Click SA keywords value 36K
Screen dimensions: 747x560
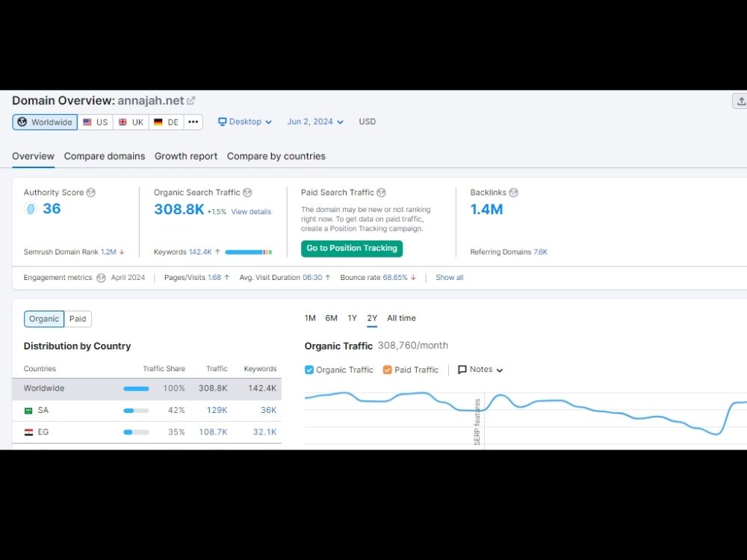[268, 410]
